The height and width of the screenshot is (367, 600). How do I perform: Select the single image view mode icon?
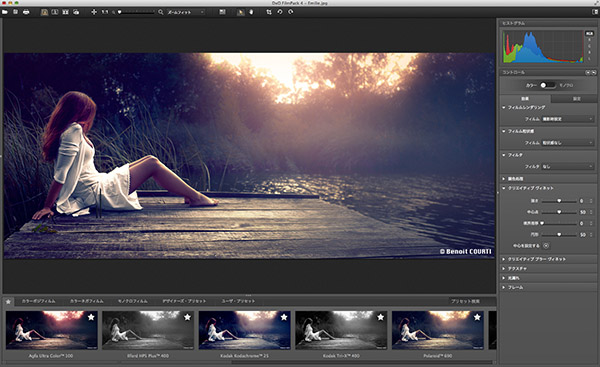click(x=44, y=12)
